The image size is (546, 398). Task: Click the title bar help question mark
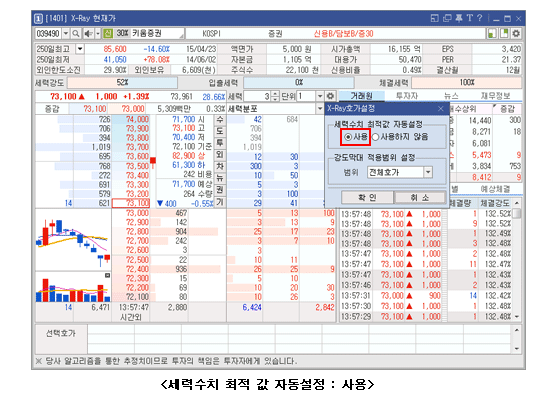pyautogui.click(x=479, y=18)
